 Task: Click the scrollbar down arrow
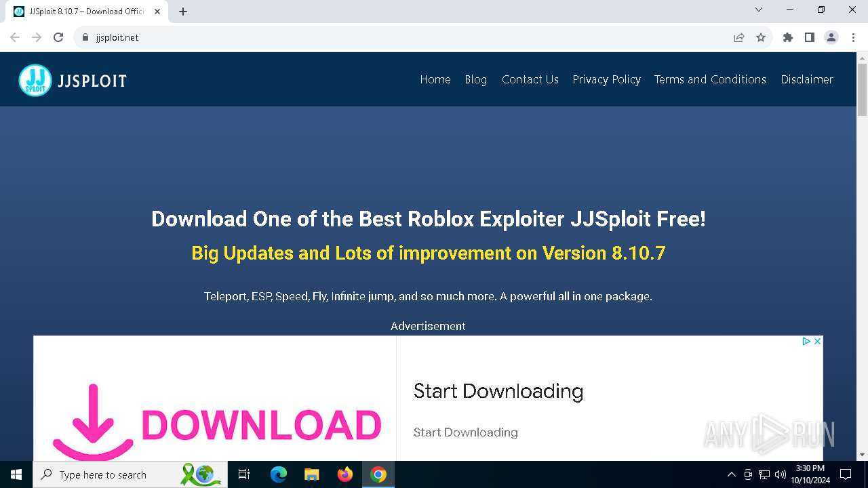click(x=862, y=455)
